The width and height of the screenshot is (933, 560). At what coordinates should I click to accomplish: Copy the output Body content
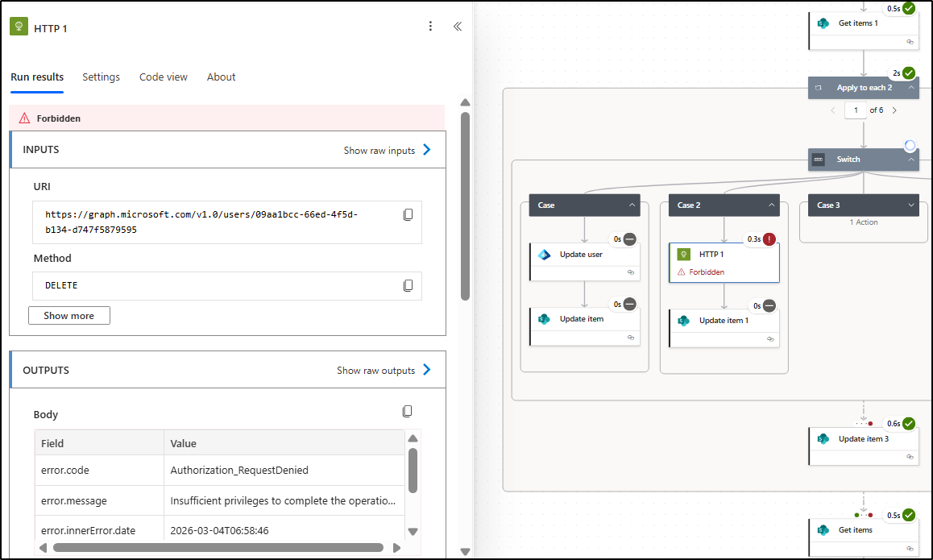click(x=407, y=411)
